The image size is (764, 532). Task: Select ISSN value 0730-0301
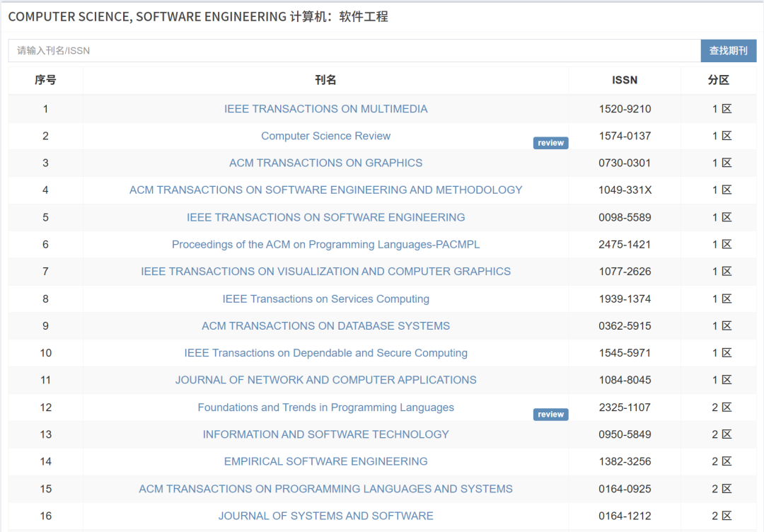point(625,163)
